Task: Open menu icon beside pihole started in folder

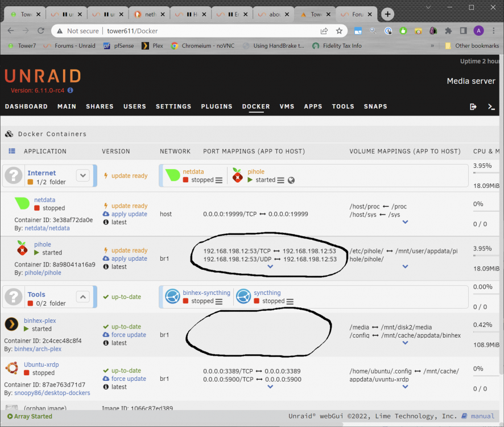Action: point(280,180)
